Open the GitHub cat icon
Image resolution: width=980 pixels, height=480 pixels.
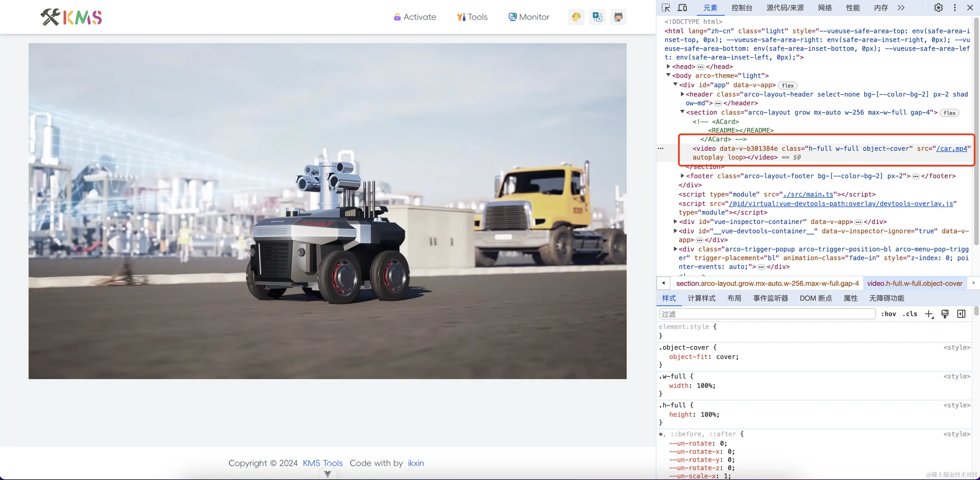(x=618, y=17)
